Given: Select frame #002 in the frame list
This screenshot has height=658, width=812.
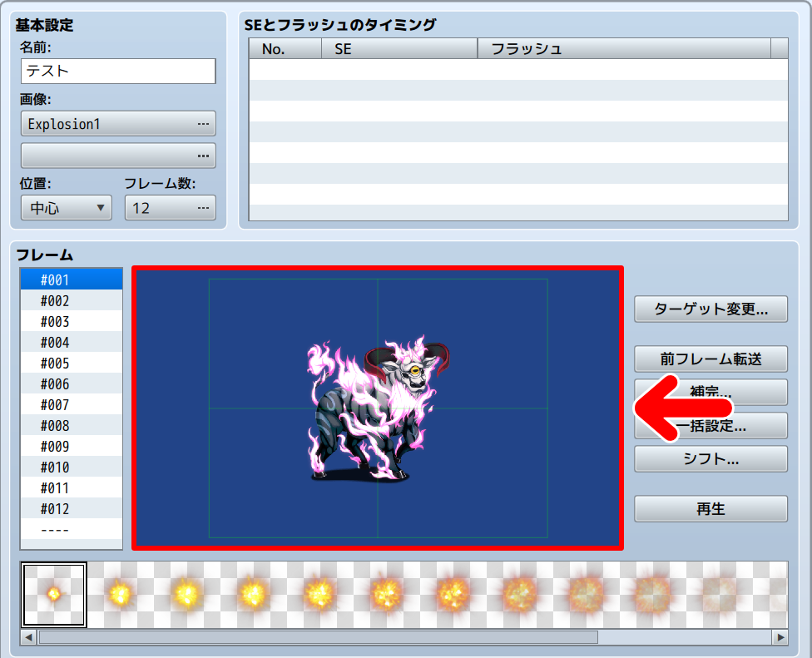Looking at the screenshot, I should click(x=72, y=300).
